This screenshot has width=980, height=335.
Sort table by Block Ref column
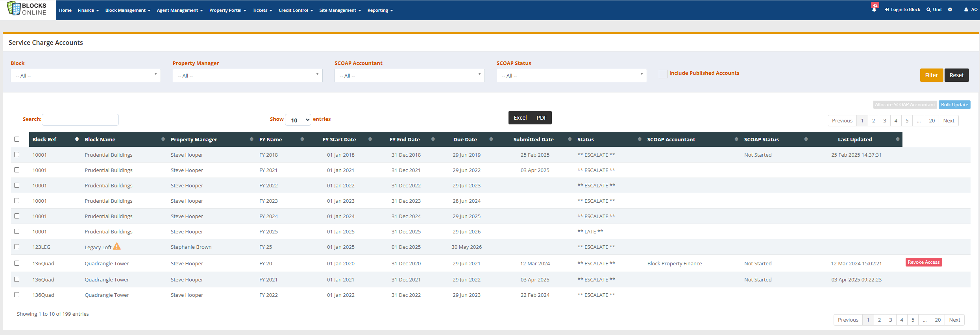point(76,139)
